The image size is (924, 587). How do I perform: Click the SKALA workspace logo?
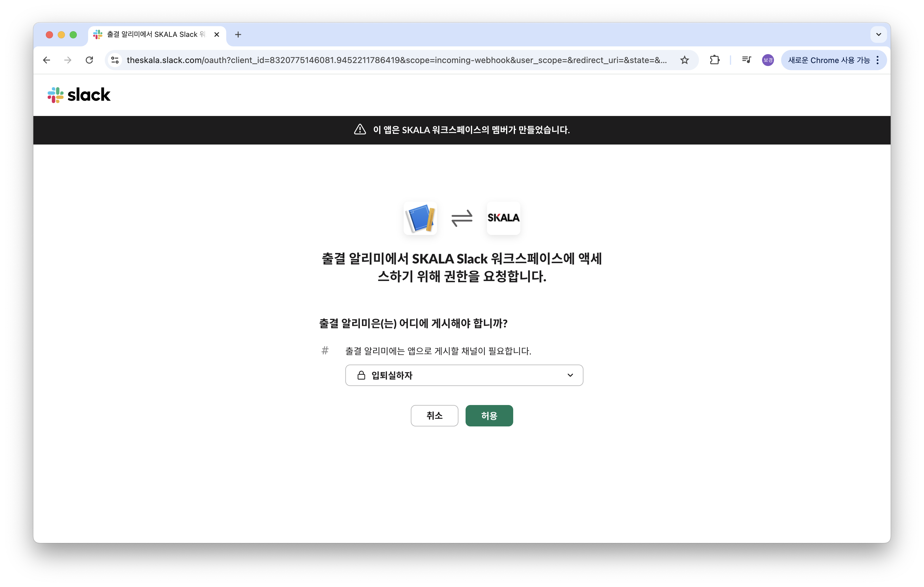tap(503, 218)
